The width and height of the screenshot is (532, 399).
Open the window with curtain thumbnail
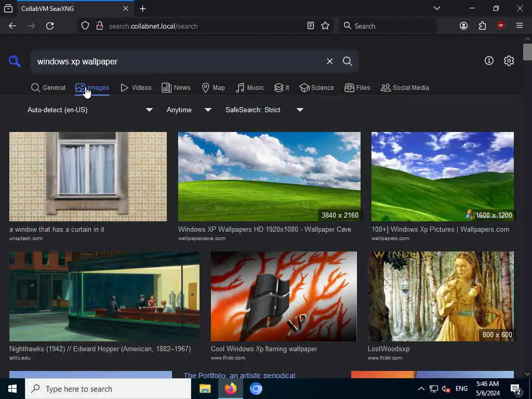pos(88,177)
